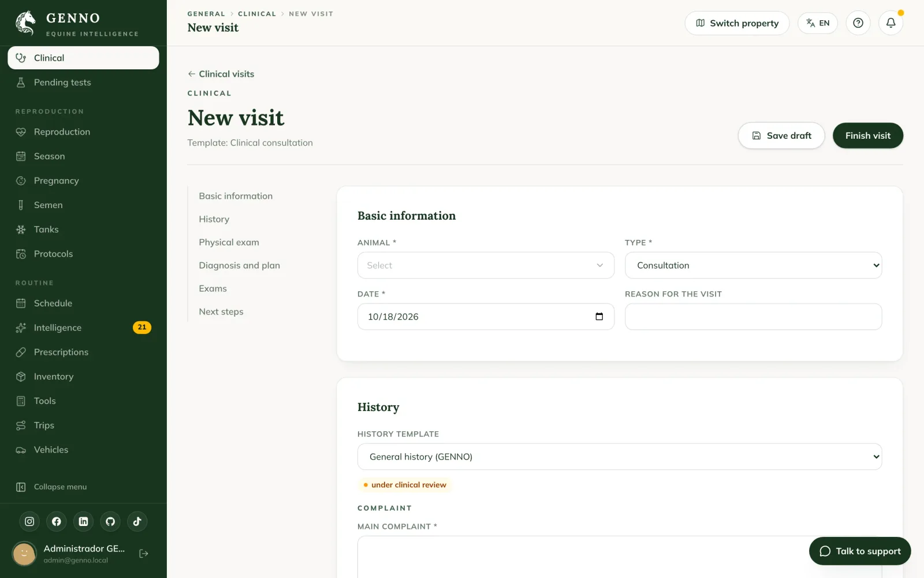Viewport: 924px width, 578px height.
Task: Expand the Animal select dropdown
Action: point(486,265)
